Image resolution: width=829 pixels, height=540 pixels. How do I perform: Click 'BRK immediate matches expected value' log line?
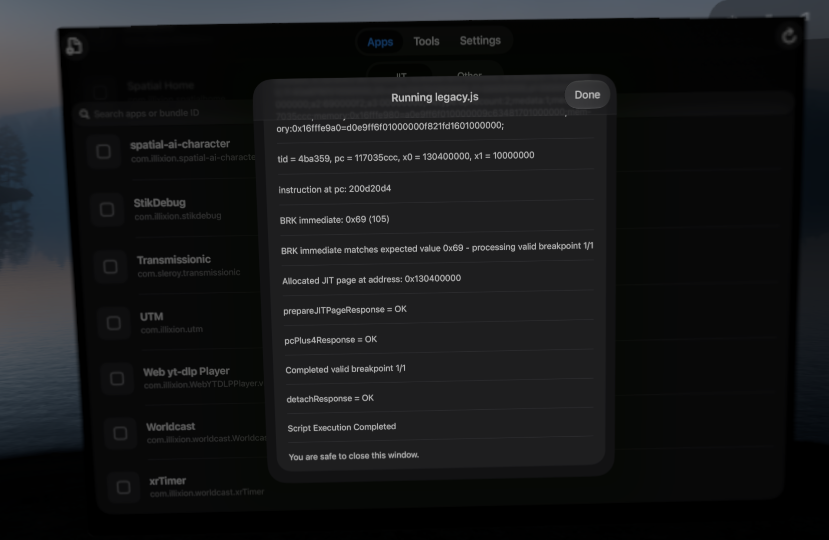click(x=437, y=248)
